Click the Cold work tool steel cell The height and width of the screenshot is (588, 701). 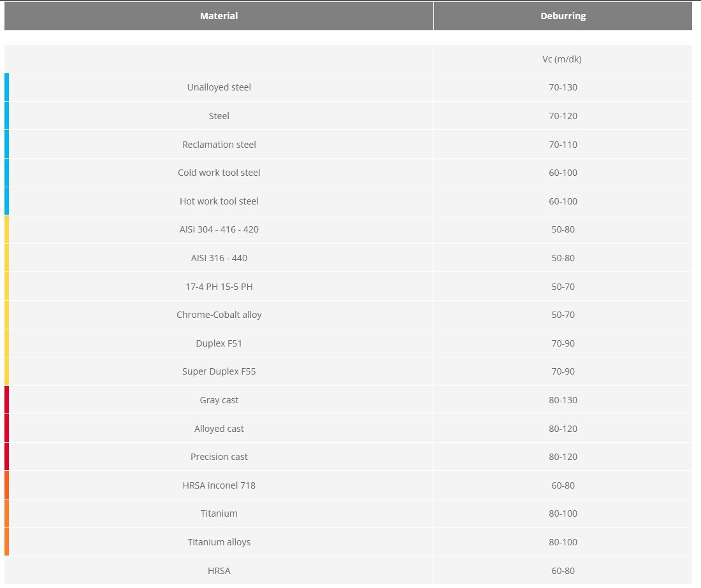(x=219, y=173)
